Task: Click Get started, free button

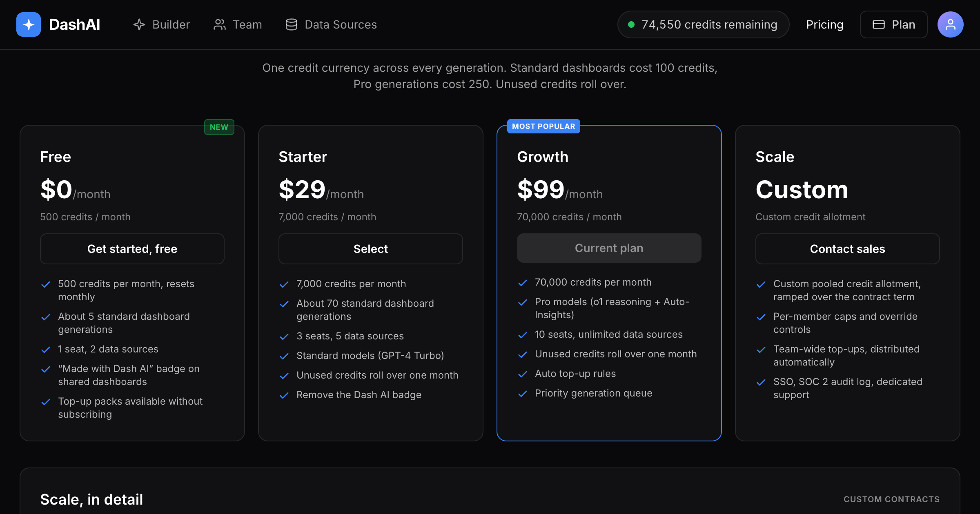Action: point(132,249)
